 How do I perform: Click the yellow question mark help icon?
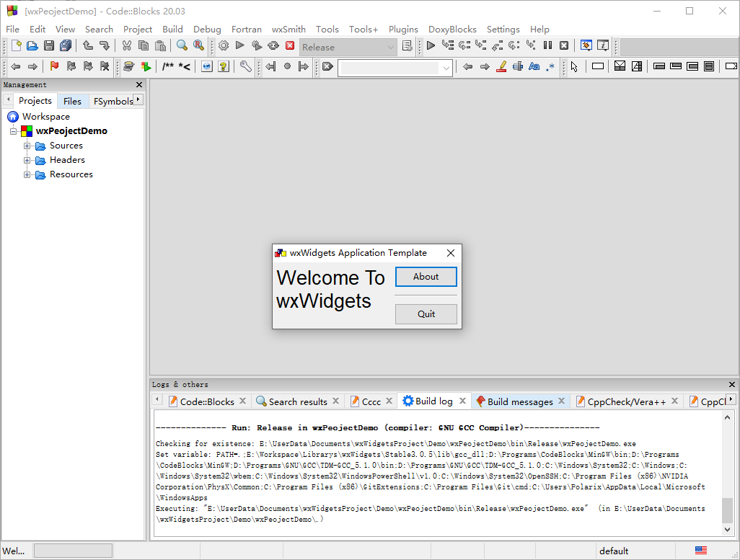pos(224,66)
